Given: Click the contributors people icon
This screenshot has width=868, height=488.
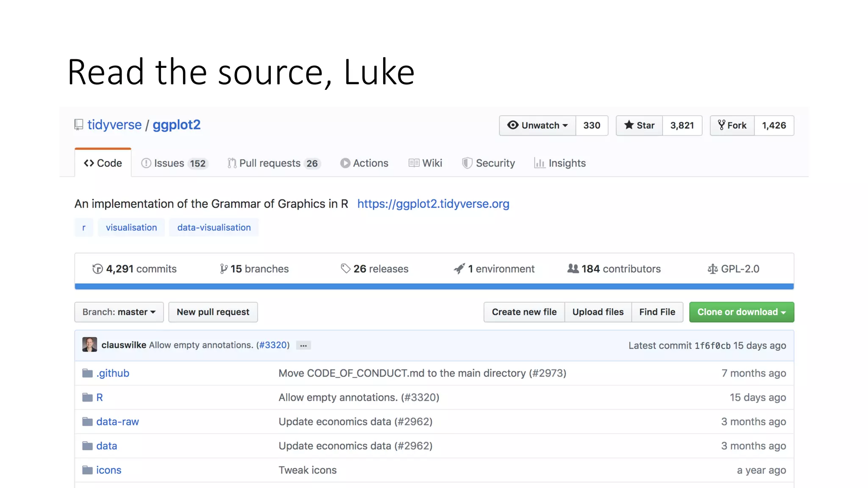Looking at the screenshot, I should (x=573, y=269).
